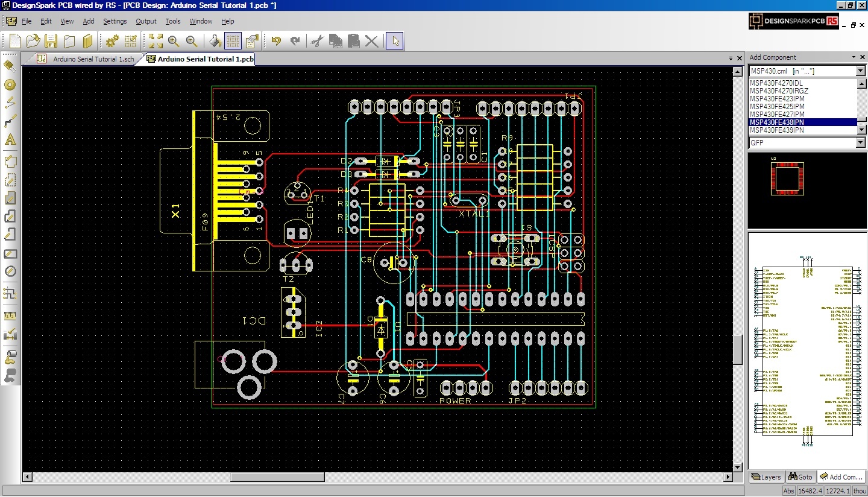Select MSP430FE425IPM in the component list

pyautogui.click(x=777, y=106)
